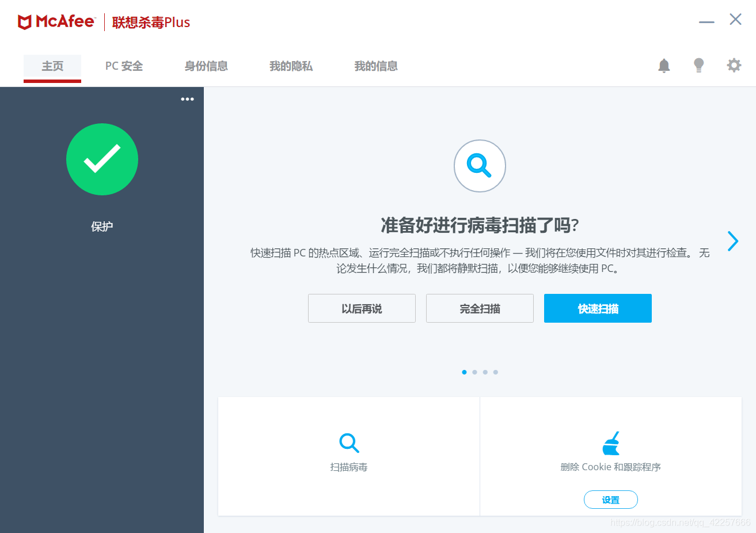
Task: Dismiss the prompt with 以后再说
Action: [x=361, y=308]
